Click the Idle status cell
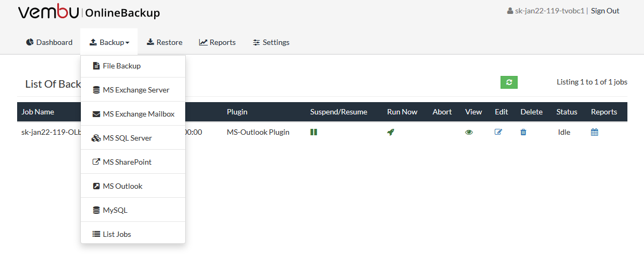 (564, 132)
